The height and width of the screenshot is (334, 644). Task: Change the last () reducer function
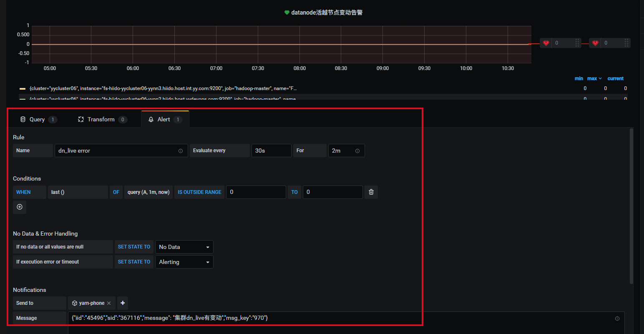78,192
